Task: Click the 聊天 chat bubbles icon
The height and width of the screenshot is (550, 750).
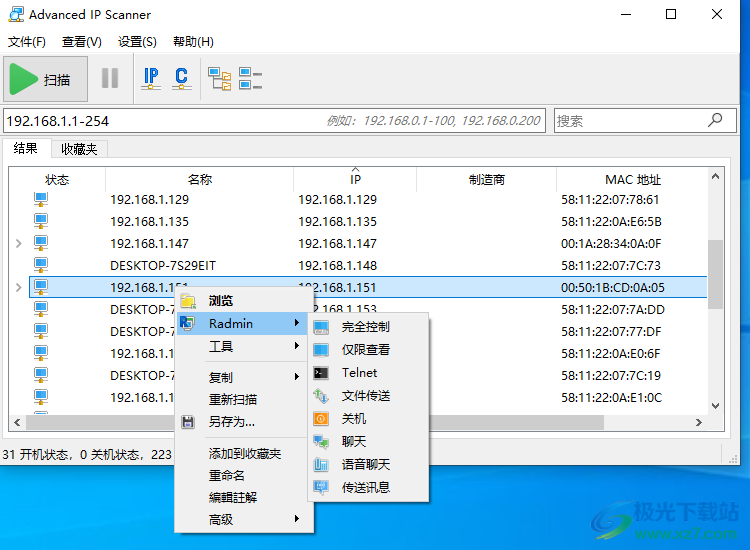Action: pos(321,441)
